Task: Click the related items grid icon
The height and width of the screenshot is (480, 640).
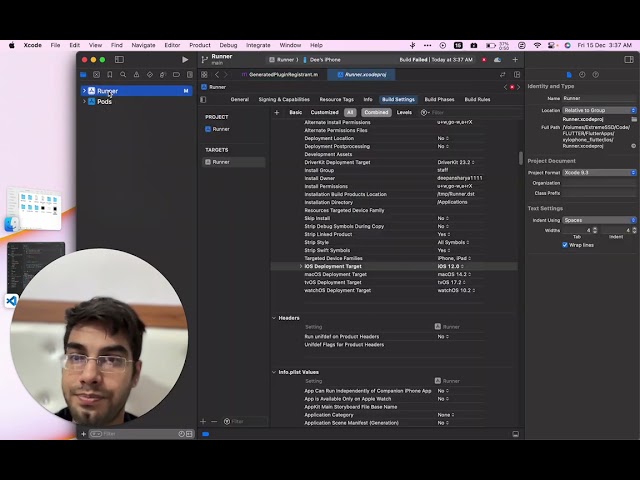Action: click(204, 75)
